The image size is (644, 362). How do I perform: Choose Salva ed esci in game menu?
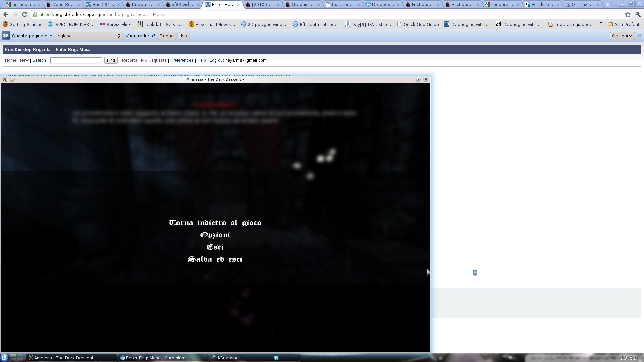215,259
